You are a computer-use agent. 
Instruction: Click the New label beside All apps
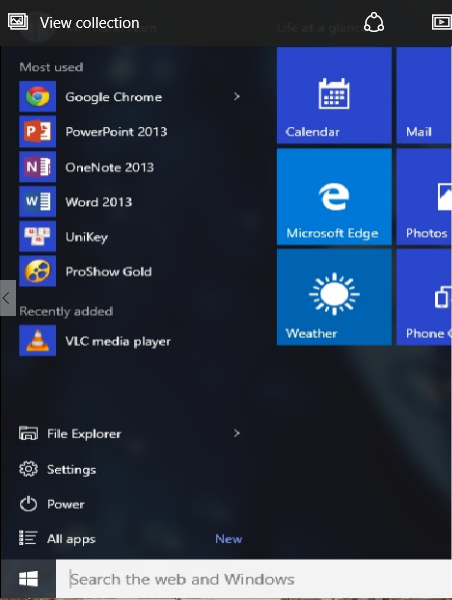coord(228,539)
